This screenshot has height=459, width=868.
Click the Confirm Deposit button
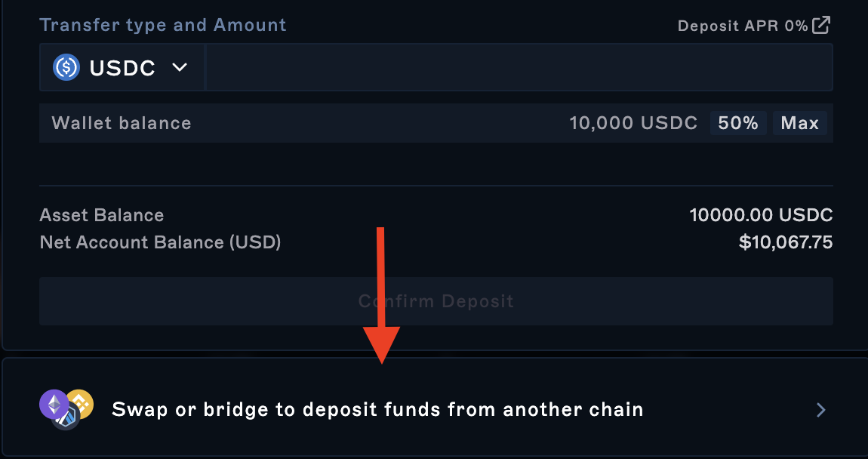[436, 301]
